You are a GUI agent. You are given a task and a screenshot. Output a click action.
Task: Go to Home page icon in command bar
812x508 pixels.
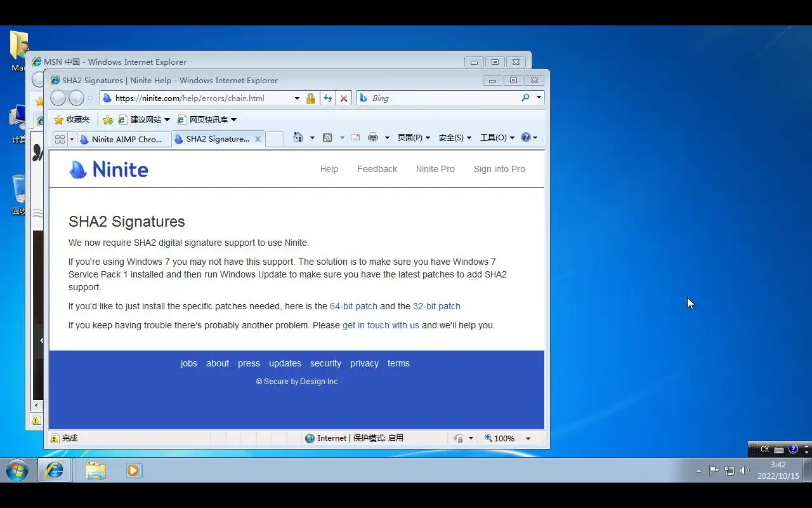[x=298, y=137]
